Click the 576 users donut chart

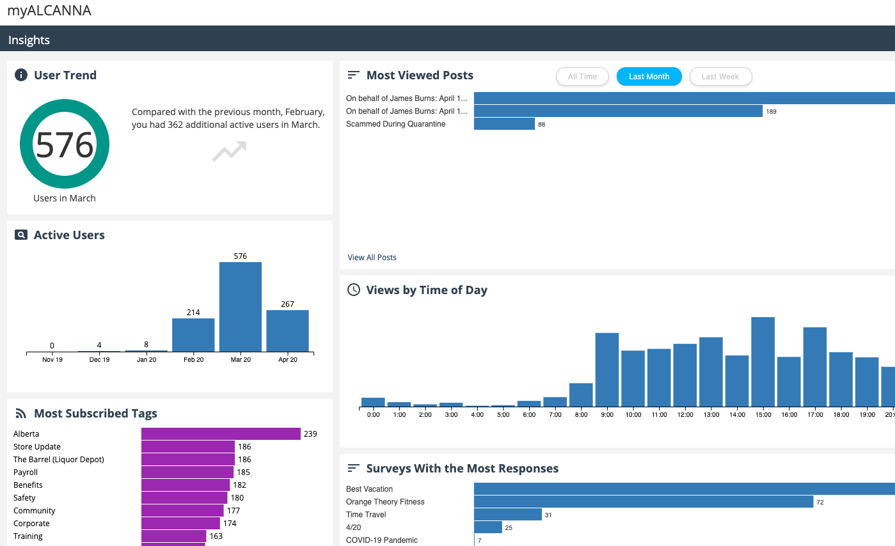(x=64, y=144)
